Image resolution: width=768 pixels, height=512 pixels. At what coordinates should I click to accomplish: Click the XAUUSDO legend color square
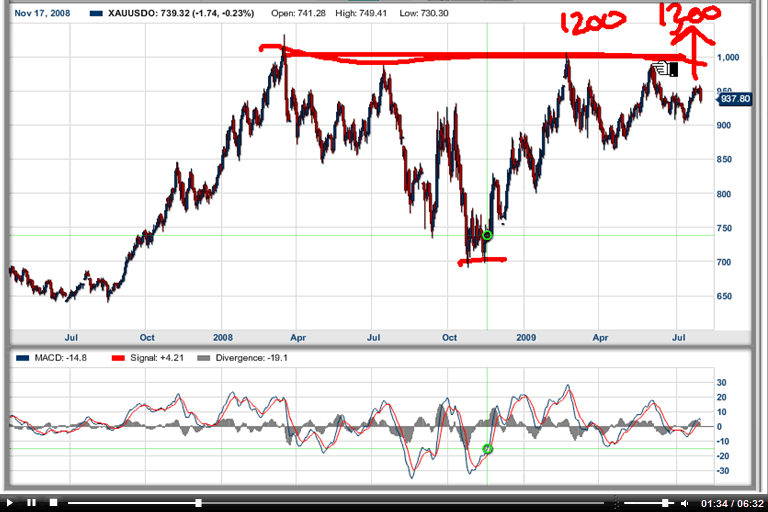pos(96,14)
